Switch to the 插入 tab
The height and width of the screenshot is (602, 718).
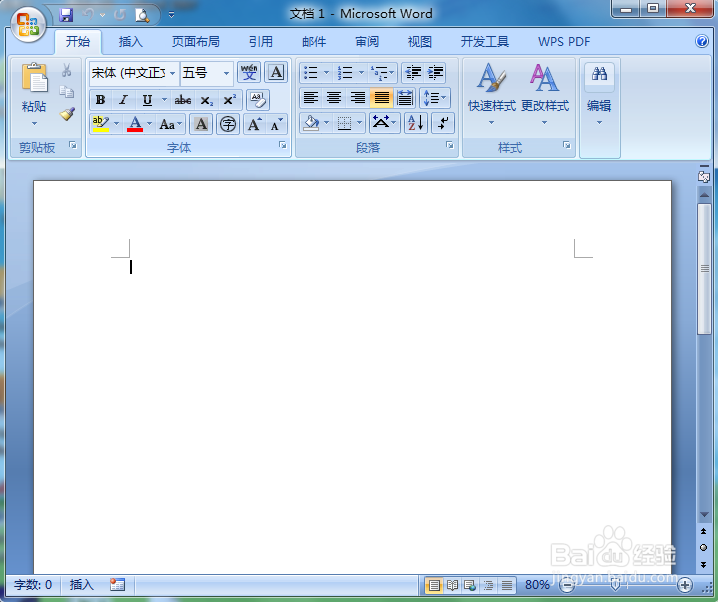(x=131, y=42)
